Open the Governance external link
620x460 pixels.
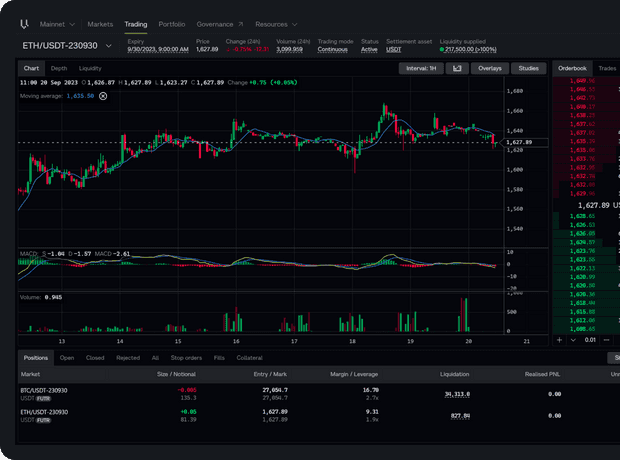coord(219,23)
